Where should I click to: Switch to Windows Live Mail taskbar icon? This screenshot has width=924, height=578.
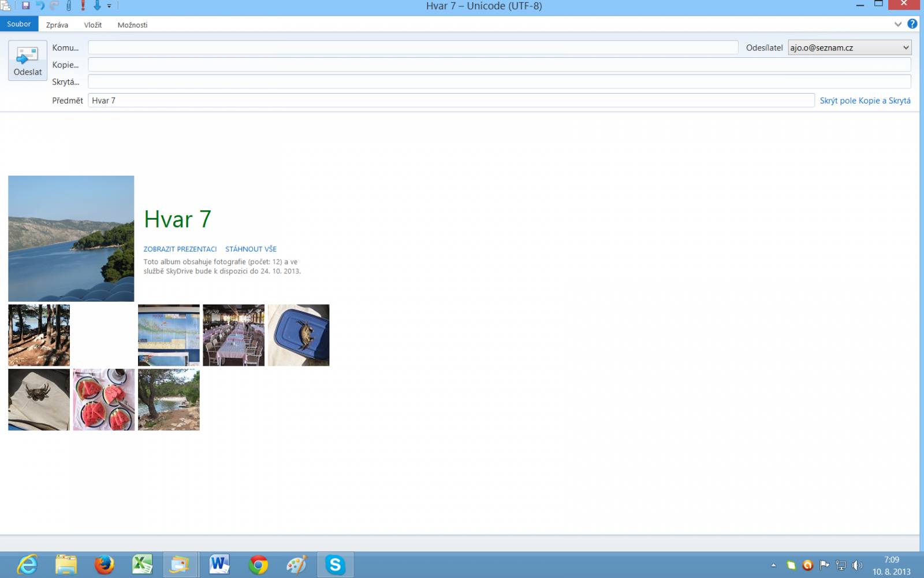[180, 565]
